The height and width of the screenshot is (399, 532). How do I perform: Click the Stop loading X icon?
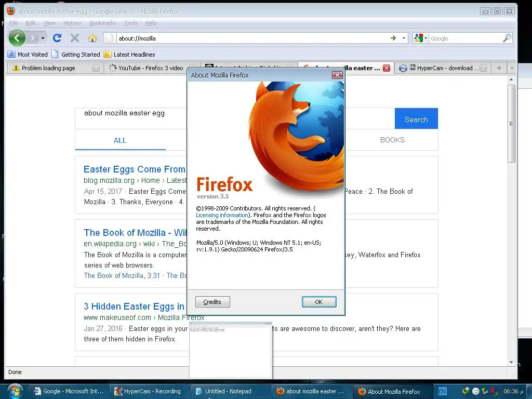tap(75, 38)
